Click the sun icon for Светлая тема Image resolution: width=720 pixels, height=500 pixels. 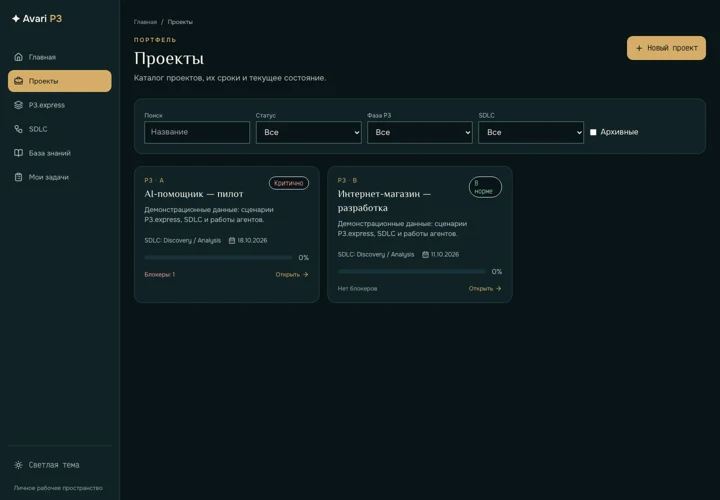pyautogui.click(x=18, y=465)
